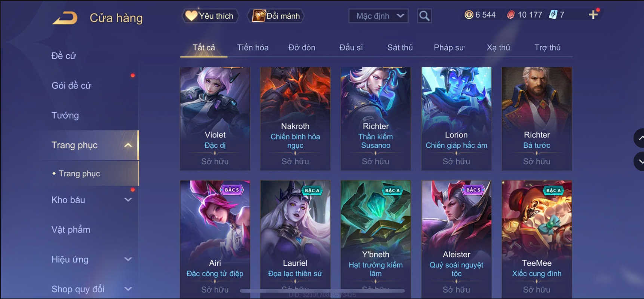Select the Tiến hóa tab
The height and width of the screenshot is (299, 644).
point(252,48)
